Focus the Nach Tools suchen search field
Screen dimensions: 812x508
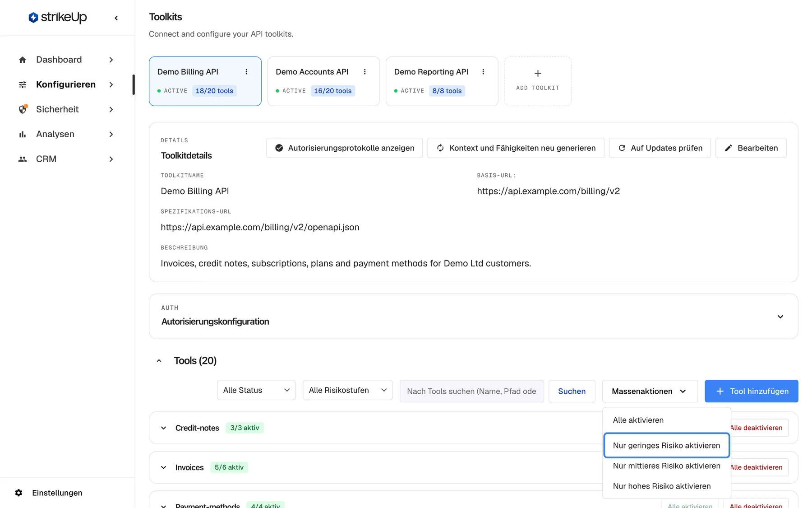pos(471,391)
